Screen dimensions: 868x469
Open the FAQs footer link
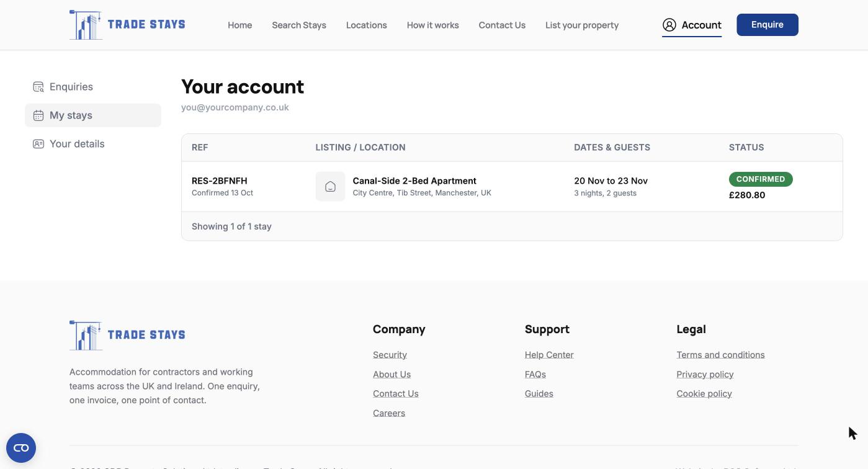[x=535, y=375]
